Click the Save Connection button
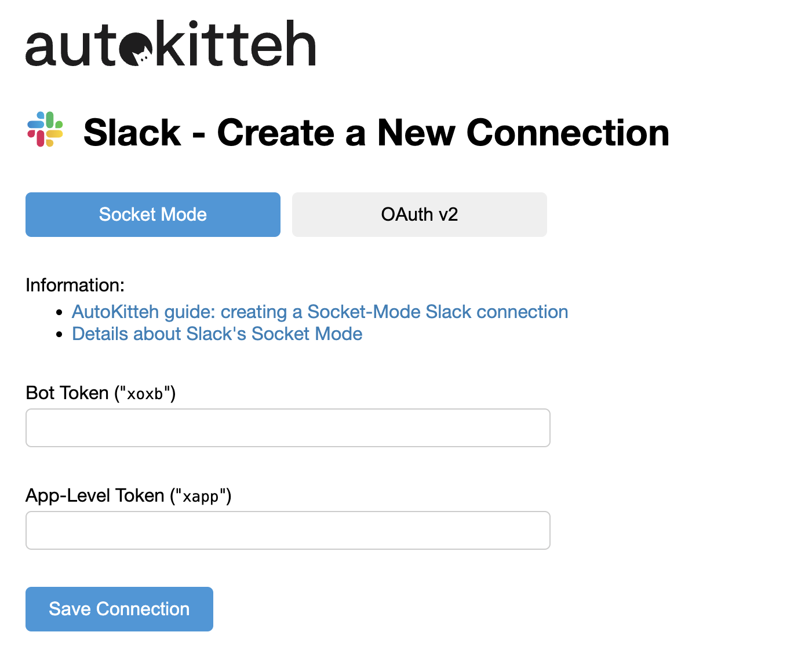 (x=119, y=609)
